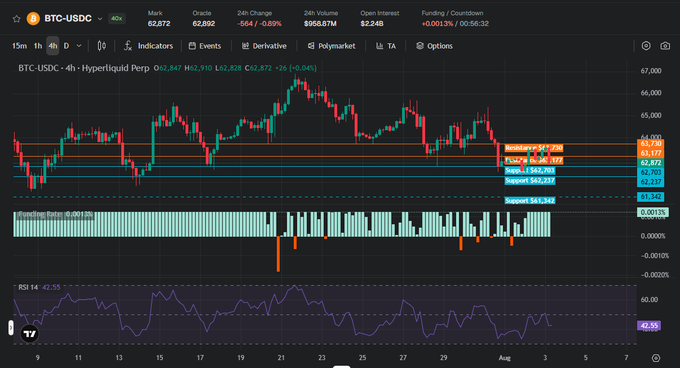Click the 61,342 price axis tag
Viewport: 680px width, 368px height.
click(650, 197)
